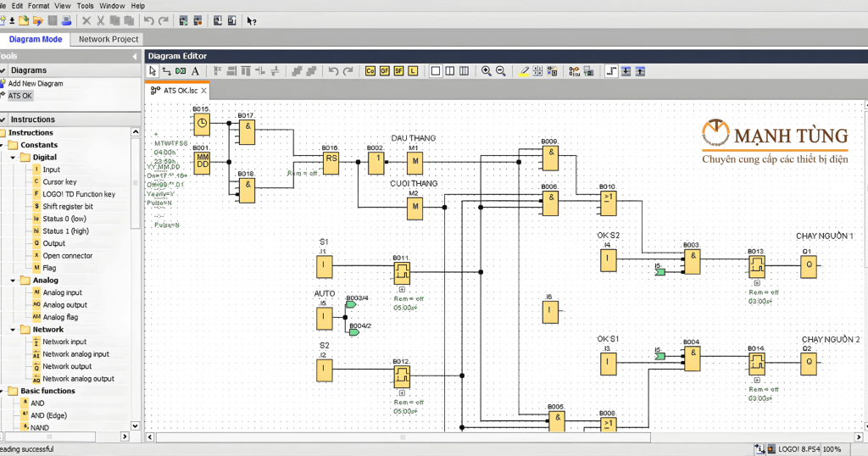
Task: Switch to the Network Project tab
Action: click(x=108, y=39)
